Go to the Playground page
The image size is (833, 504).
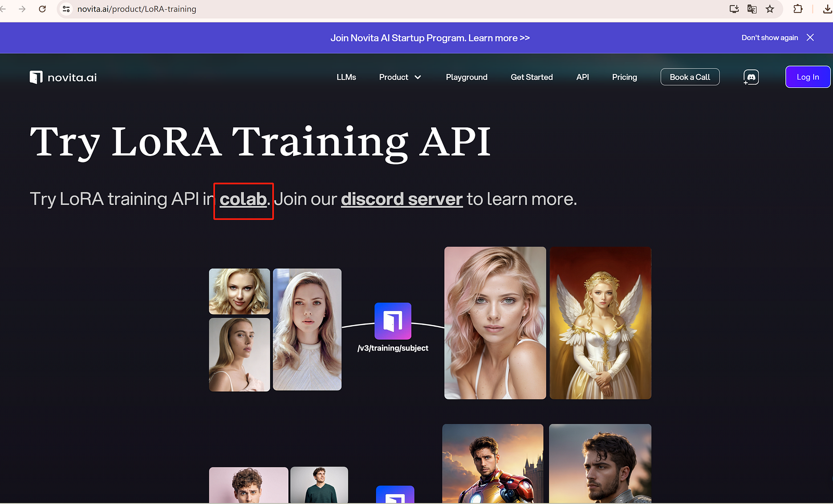coord(466,77)
